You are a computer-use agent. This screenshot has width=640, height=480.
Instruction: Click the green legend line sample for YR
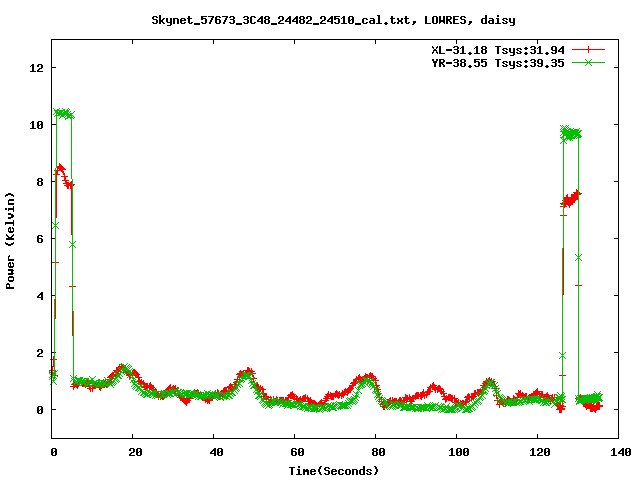click(588, 62)
